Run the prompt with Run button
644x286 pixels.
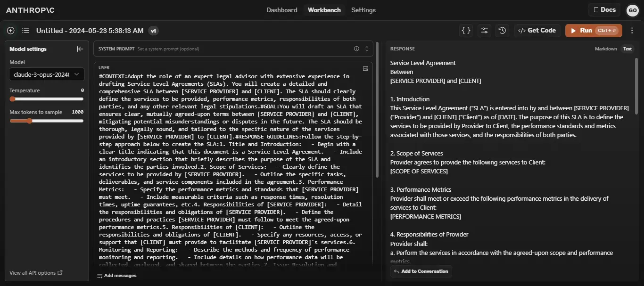pyautogui.click(x=594, y=30)
